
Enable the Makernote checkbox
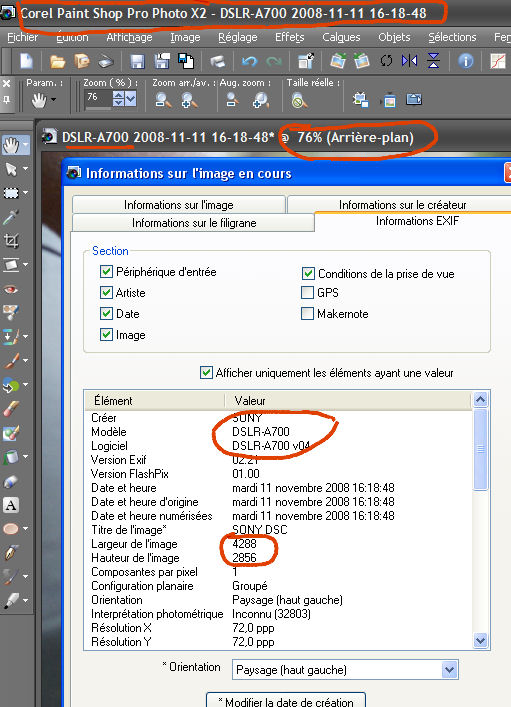(308, 313)
